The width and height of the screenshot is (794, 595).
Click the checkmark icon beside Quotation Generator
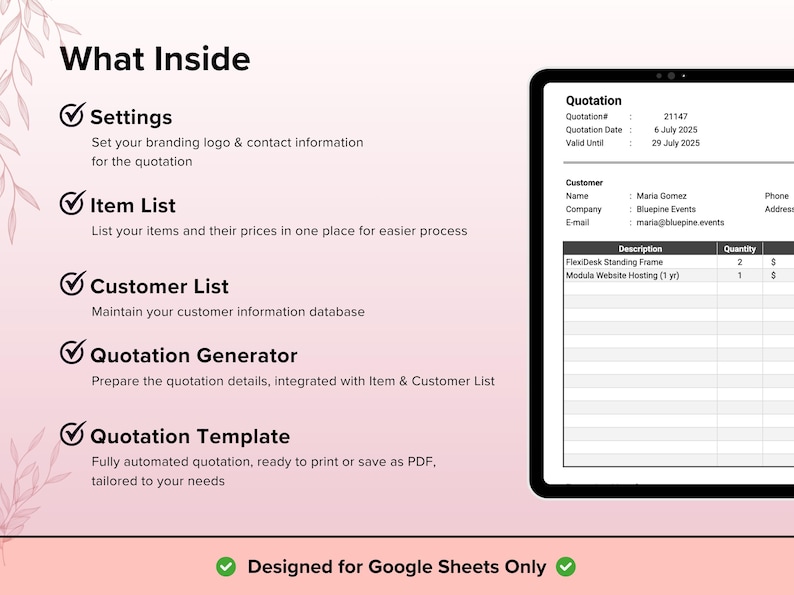pos(72,352)
